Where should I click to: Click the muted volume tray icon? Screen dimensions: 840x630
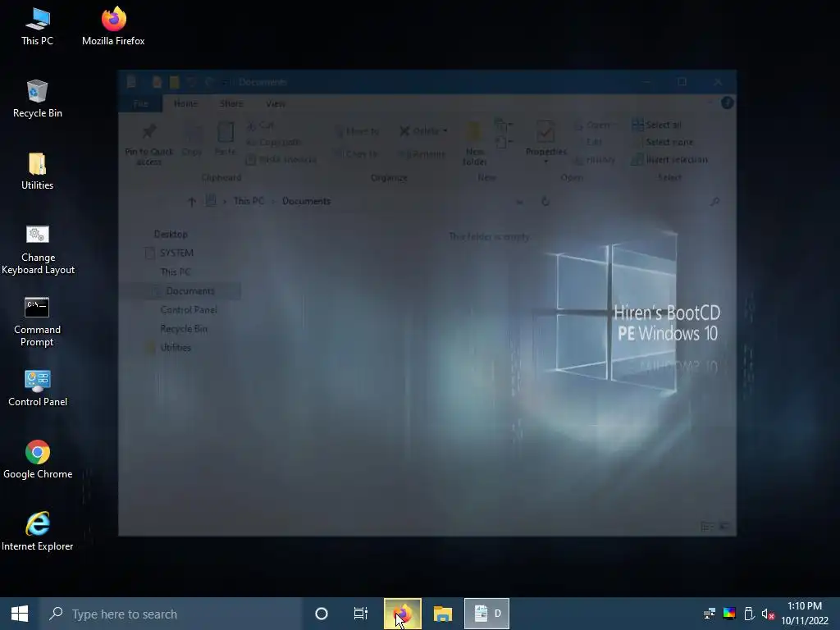[x=768, y=614]
